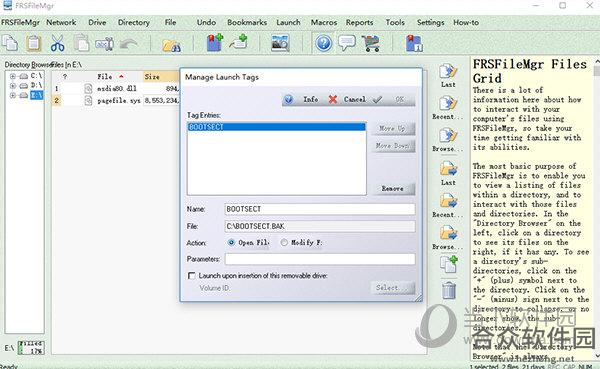Click the Last folder icon
Viewport: 600px width, 369px height.
click(x=448, y=169)
